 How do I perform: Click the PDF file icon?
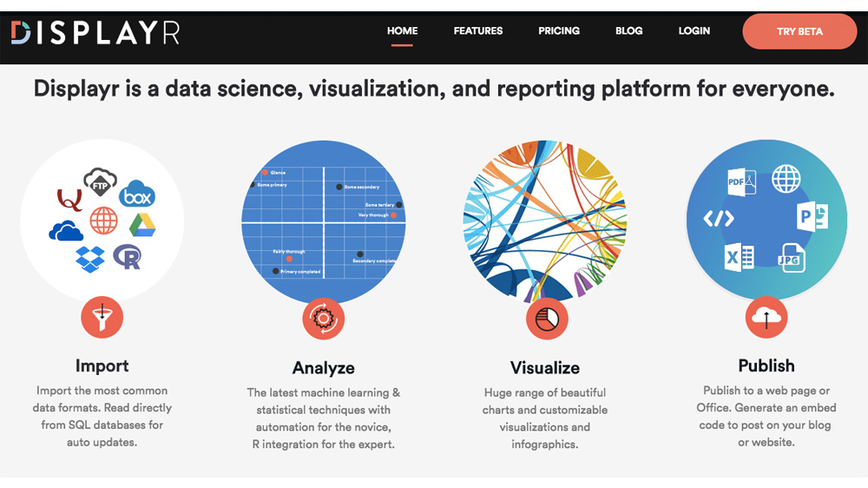pyautogui.click(x=741, y=182)
